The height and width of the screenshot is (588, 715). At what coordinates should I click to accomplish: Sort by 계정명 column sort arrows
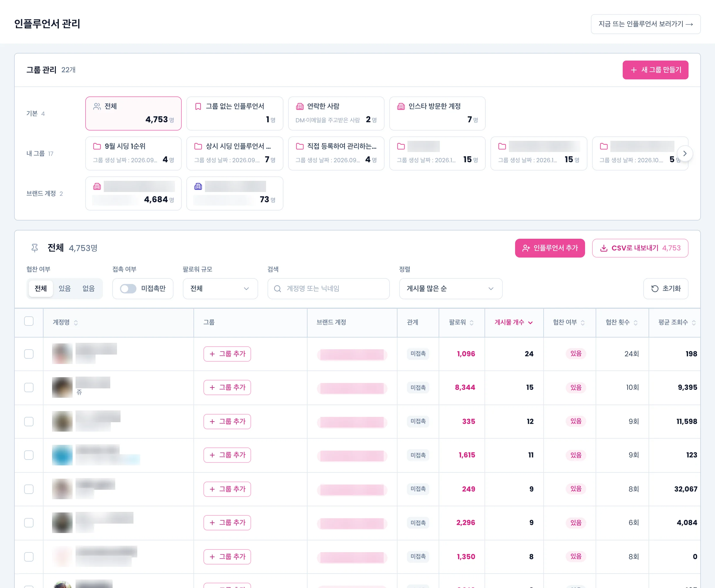(76, 323)
